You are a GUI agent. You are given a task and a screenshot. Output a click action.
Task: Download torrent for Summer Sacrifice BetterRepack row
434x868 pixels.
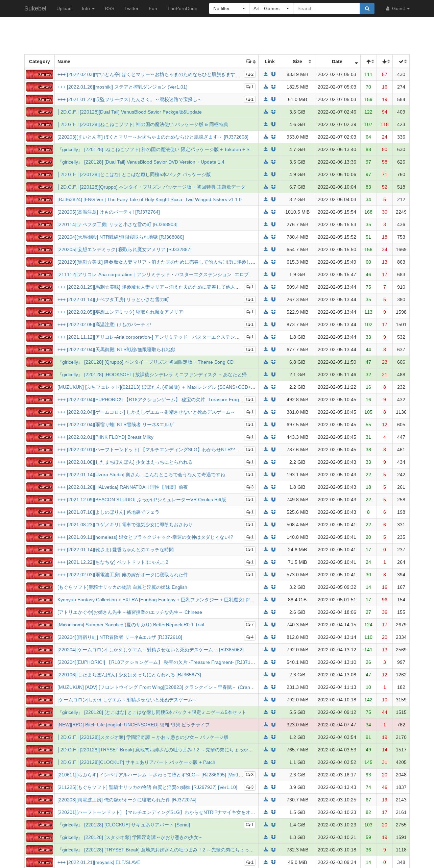tap(266, 625)
